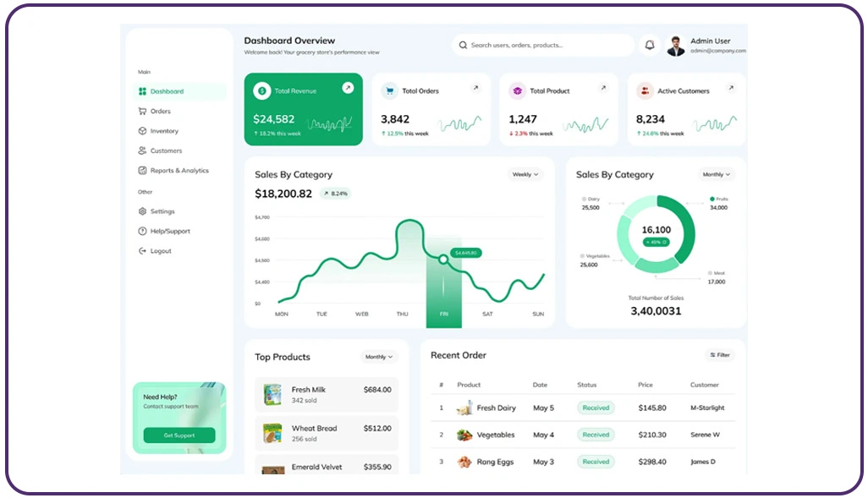Click the 1,247 total product value
Viewport: 868px width, 498px height.
(523, 119)
